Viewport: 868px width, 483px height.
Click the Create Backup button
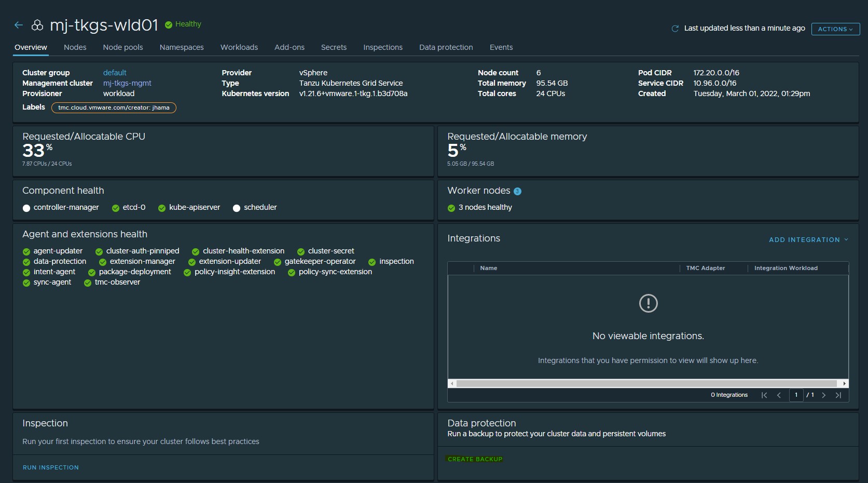click(475, 459)
